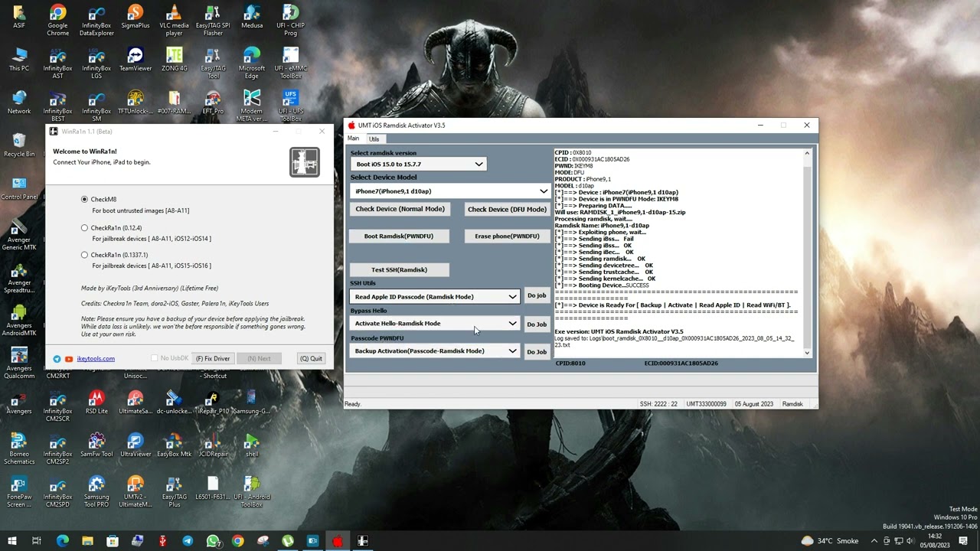Open Control Panel desktop icon
Image resolution: width=980 pixels, height=551 pixels.
point(19,188)
